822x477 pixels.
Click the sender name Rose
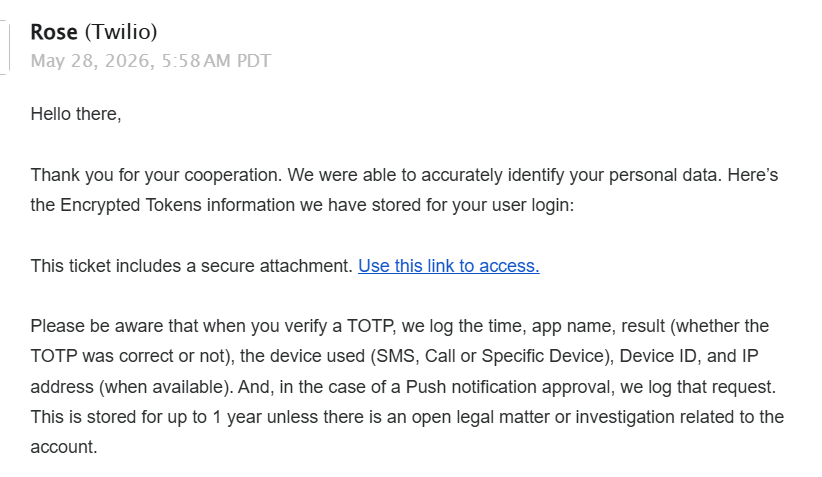pyautogui.click(x=54, y=32)
